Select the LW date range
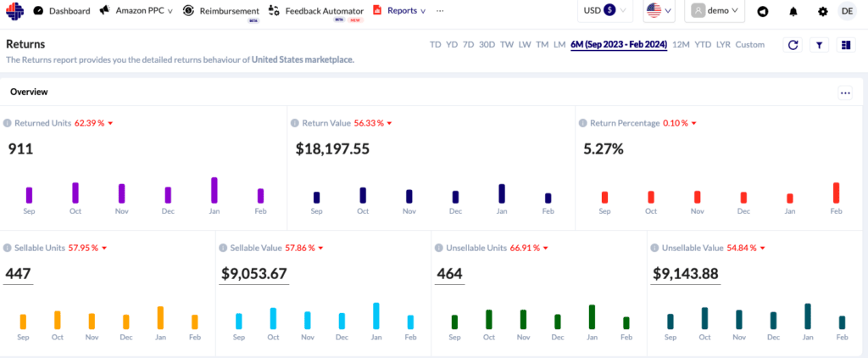868x358 pixels. 525,45
